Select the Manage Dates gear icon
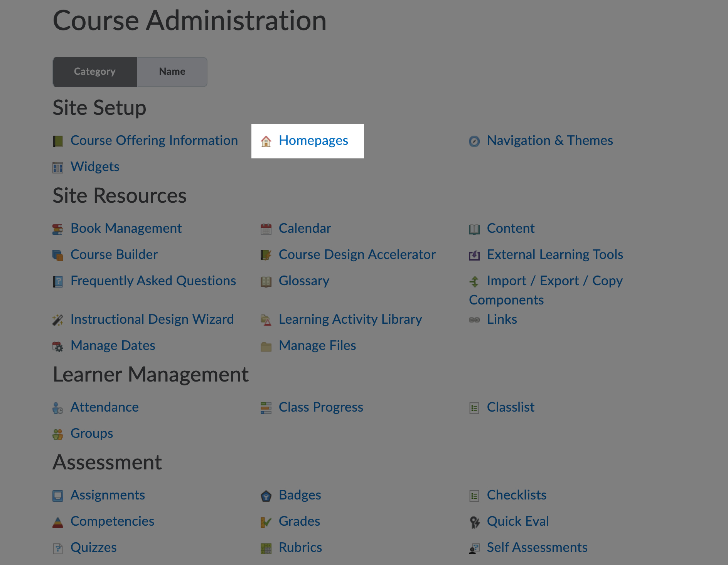728x565 pixels. [58, 346]
